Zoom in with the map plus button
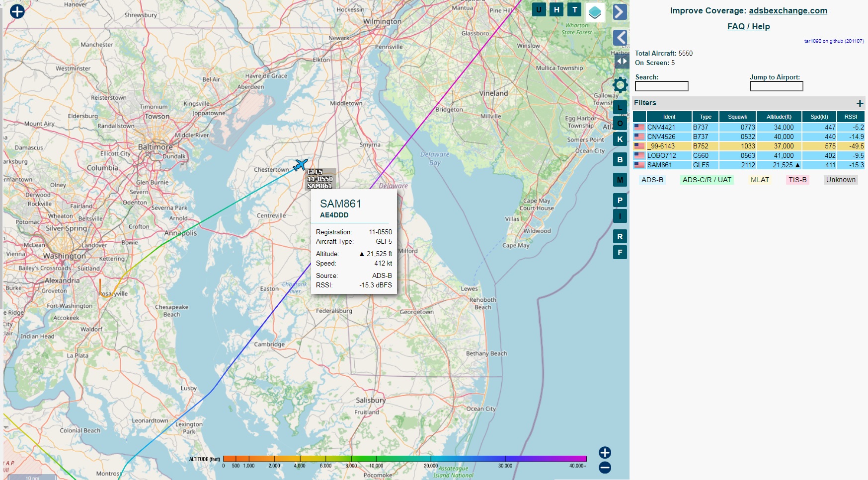Image resolution: width=868 pixels, height=480 pixels. pyautogui.click(x=605, y=452)
